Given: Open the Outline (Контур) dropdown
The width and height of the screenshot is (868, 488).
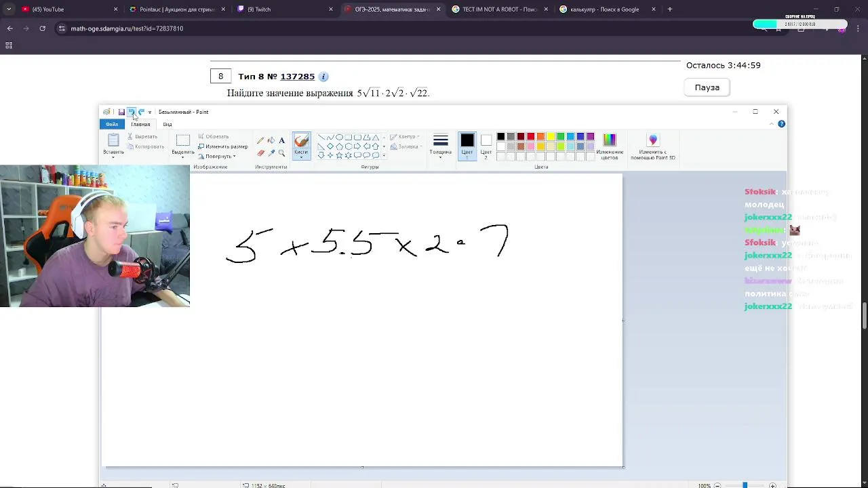Looking at the screenshot, I should (404, 137).
